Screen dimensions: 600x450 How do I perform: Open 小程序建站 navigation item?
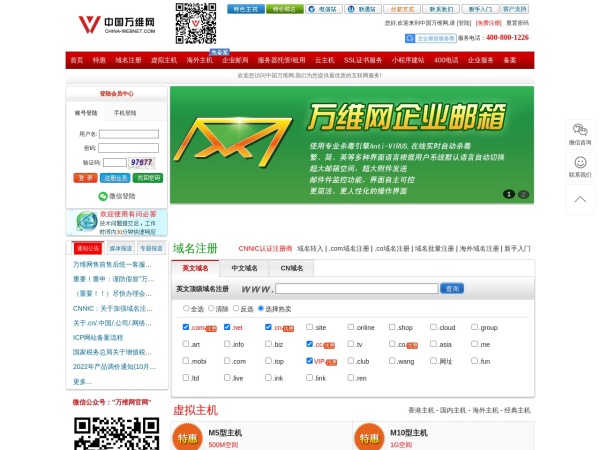408,60
